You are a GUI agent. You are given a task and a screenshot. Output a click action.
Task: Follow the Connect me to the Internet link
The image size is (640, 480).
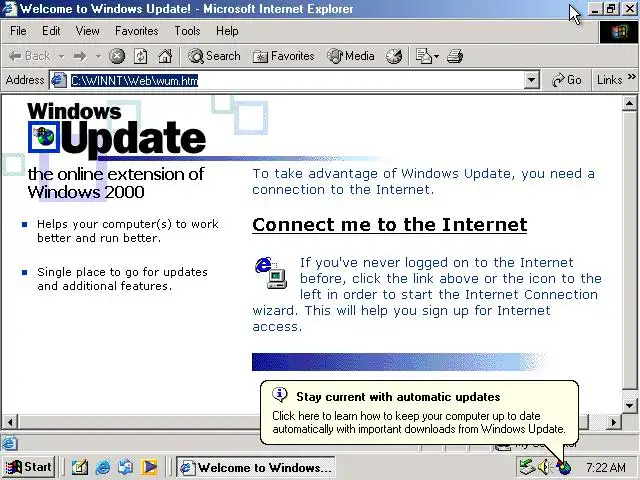[x=389, y=225]
